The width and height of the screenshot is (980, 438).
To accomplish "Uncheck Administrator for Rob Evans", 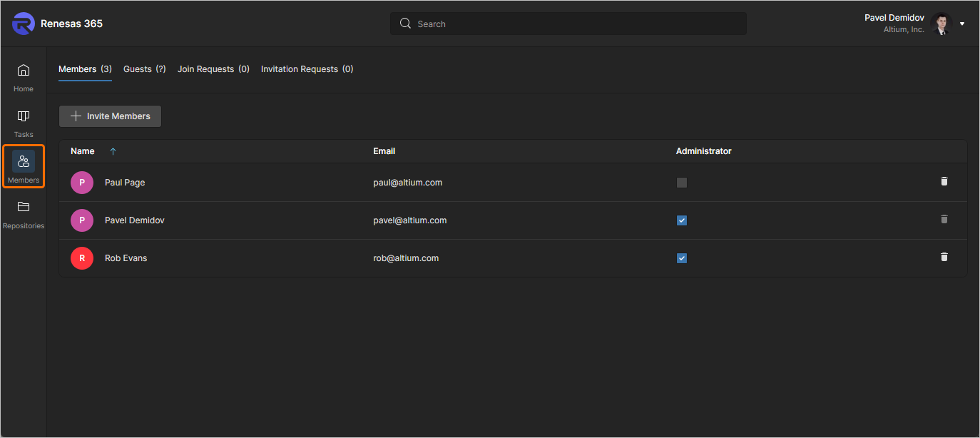I will (682, 258).
